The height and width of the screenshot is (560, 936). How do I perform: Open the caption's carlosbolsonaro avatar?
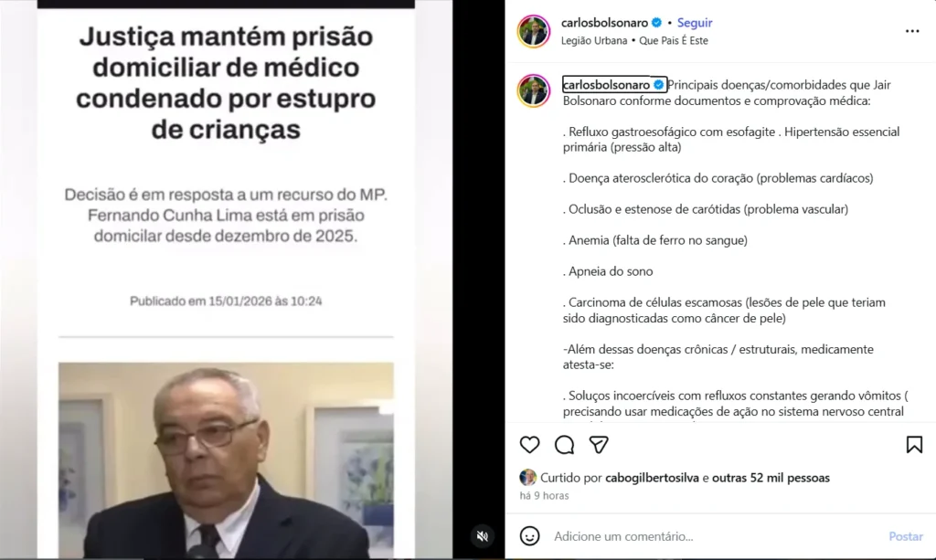click(x=534, y=90)
